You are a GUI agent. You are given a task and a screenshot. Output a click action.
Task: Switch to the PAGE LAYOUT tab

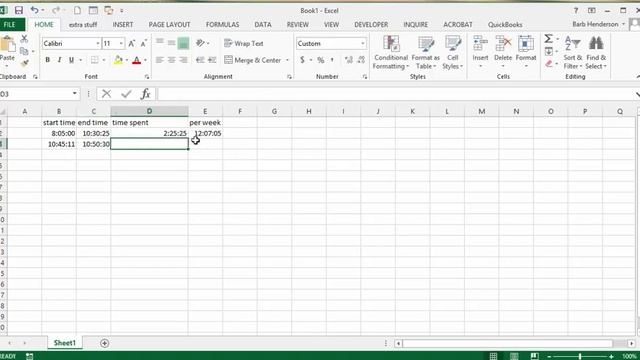(169, 25)
